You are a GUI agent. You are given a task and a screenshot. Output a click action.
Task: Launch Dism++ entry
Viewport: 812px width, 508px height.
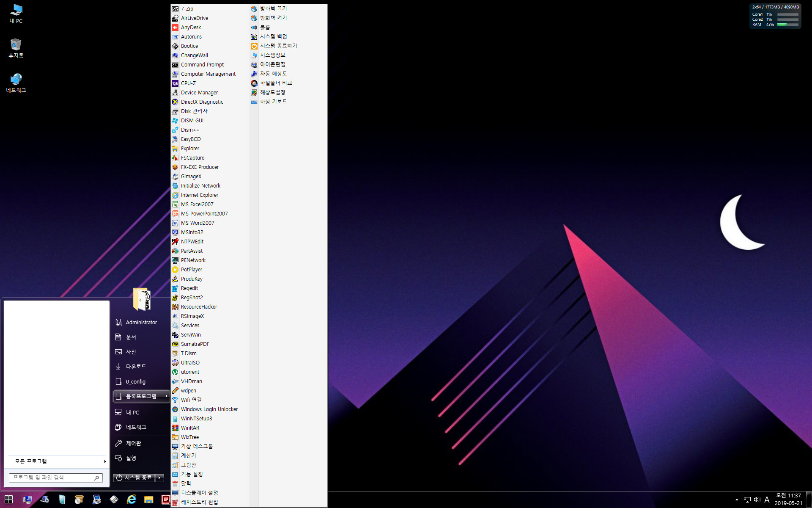click(x=210, y=130)
